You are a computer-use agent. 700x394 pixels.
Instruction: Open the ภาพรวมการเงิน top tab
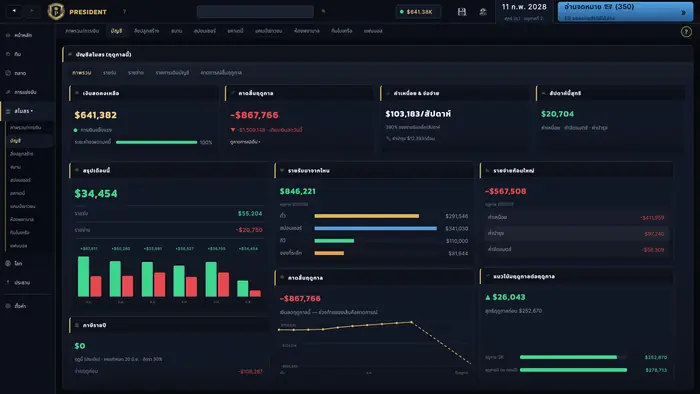point(82,31)
